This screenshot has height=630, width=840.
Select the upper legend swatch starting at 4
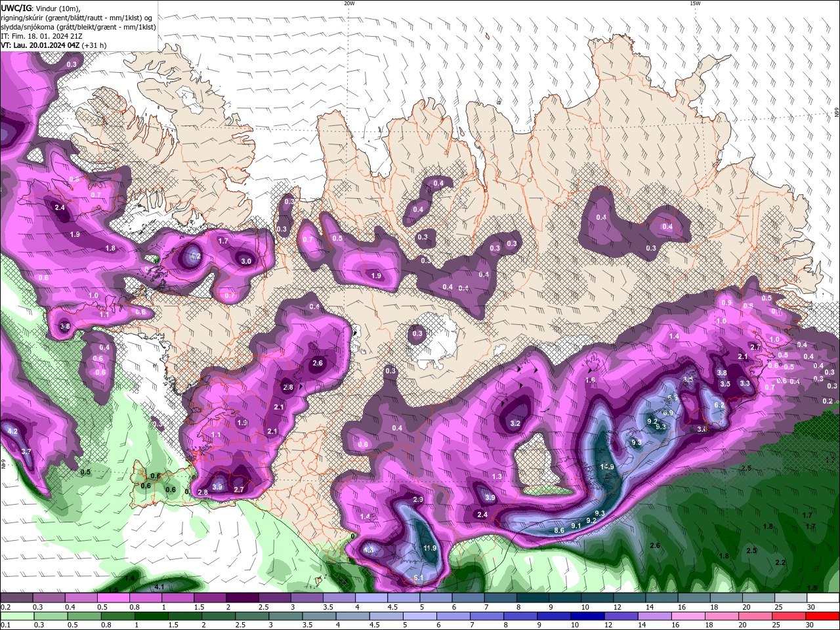370,598
